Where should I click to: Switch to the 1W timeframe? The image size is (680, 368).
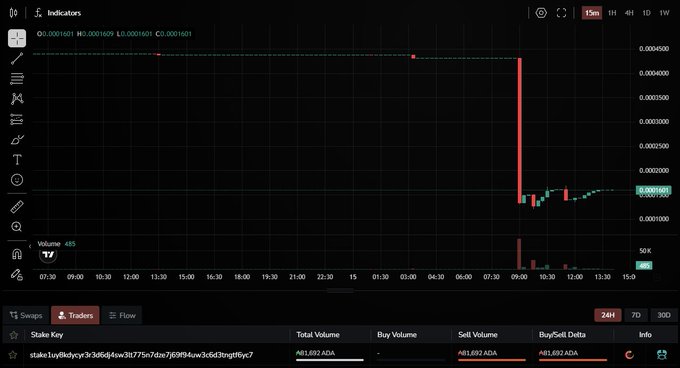click(664, 13)
